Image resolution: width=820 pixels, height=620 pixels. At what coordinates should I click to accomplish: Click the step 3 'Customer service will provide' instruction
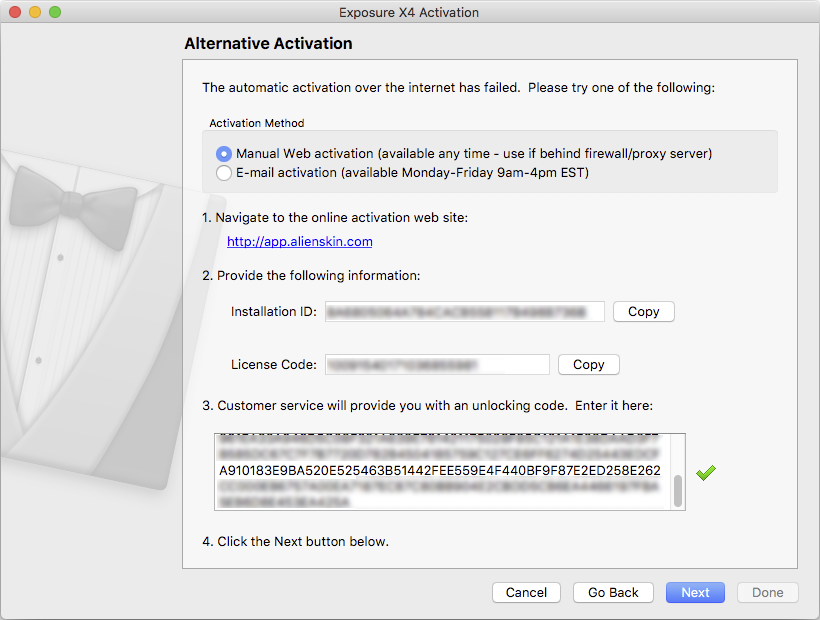[427, 406]
